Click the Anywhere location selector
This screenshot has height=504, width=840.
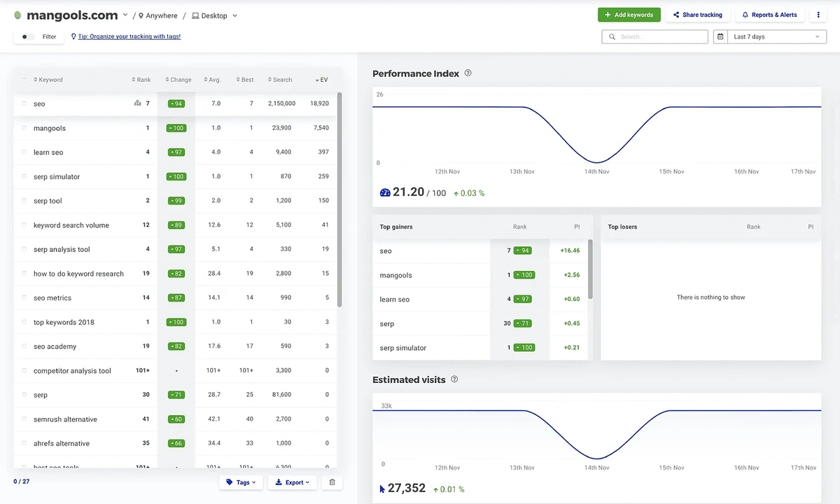pyautogui.click(x=157, y=15)
